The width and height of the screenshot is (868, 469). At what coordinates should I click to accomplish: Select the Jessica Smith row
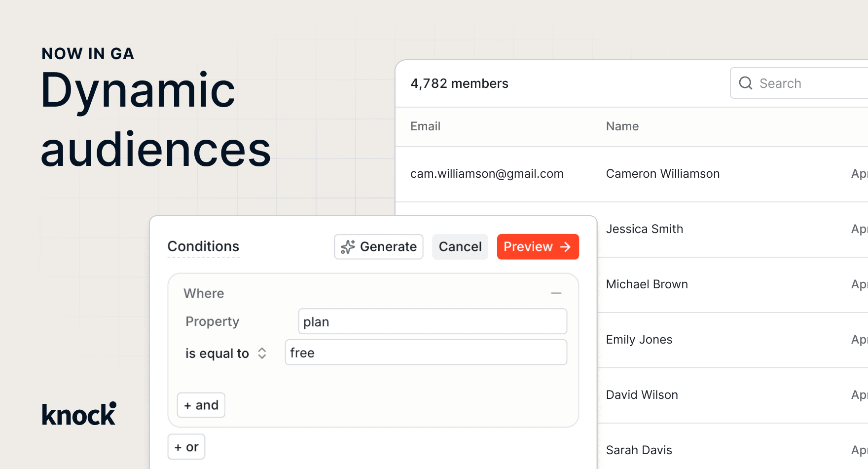coord(733,230)
